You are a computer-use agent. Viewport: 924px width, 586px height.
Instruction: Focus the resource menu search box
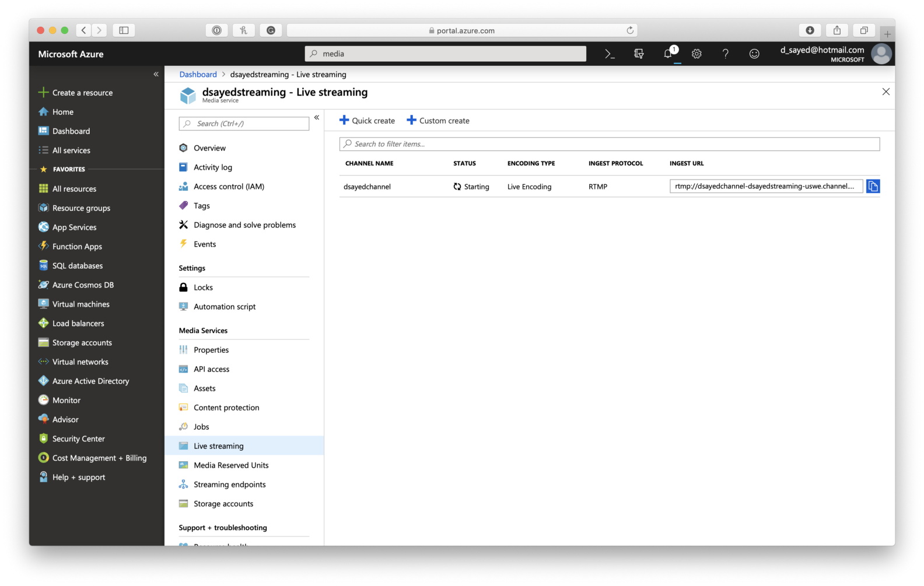click(x=244, y=124)
